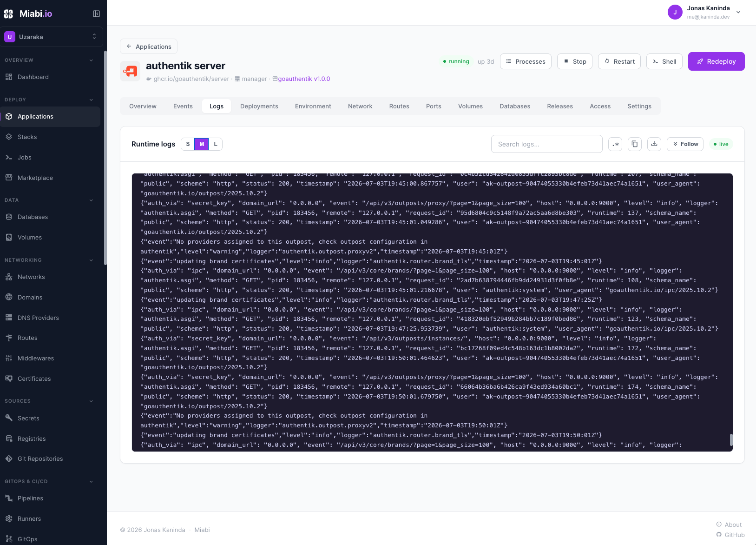This screenshot has width=756, height=545.
Task: Click the authentik app logo
Action: point(130,71)
